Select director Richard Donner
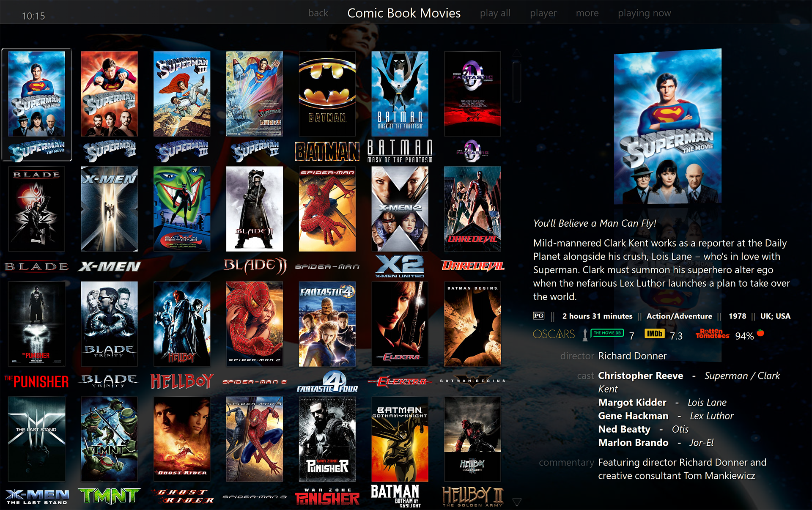This screenshot has height=510, width=812. [x=632, y=356]
